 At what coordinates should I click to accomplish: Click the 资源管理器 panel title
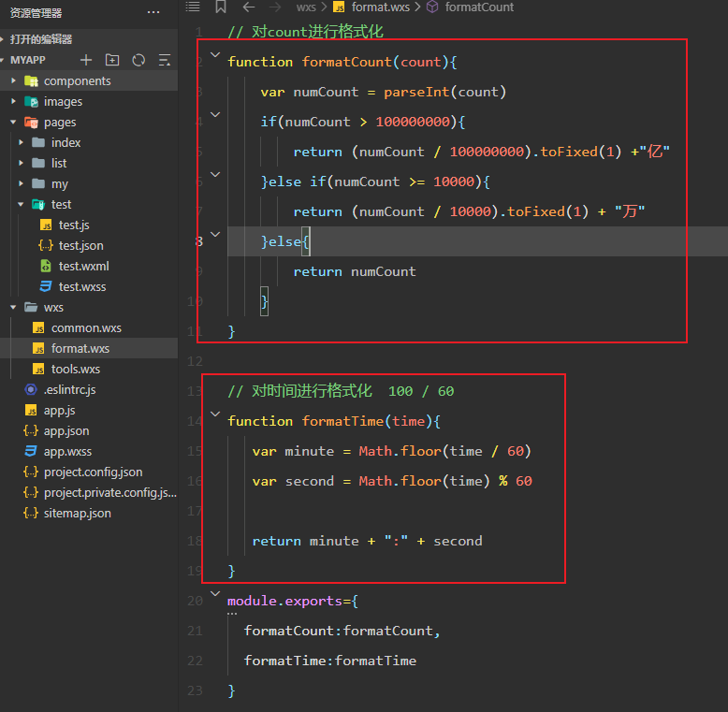click(36, 13)
